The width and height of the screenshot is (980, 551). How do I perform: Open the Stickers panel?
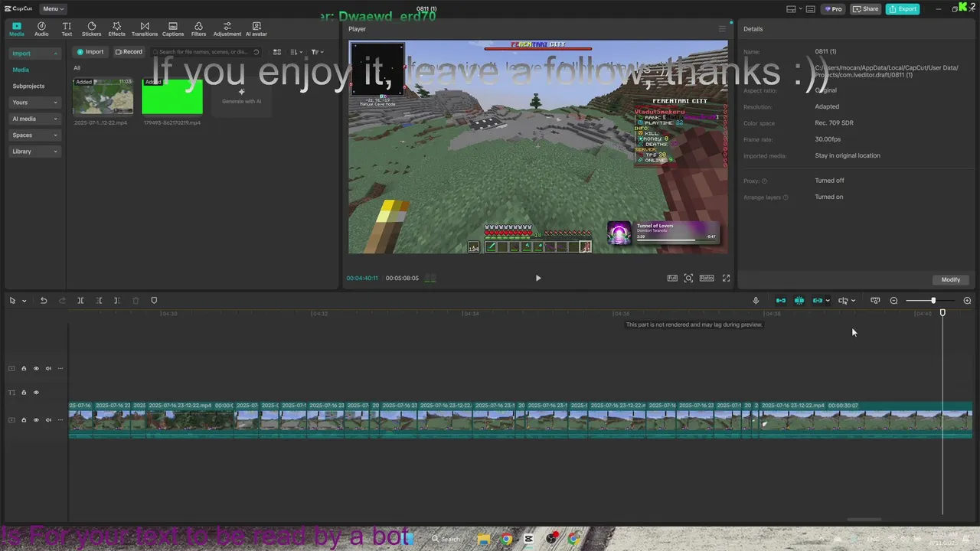91,29
